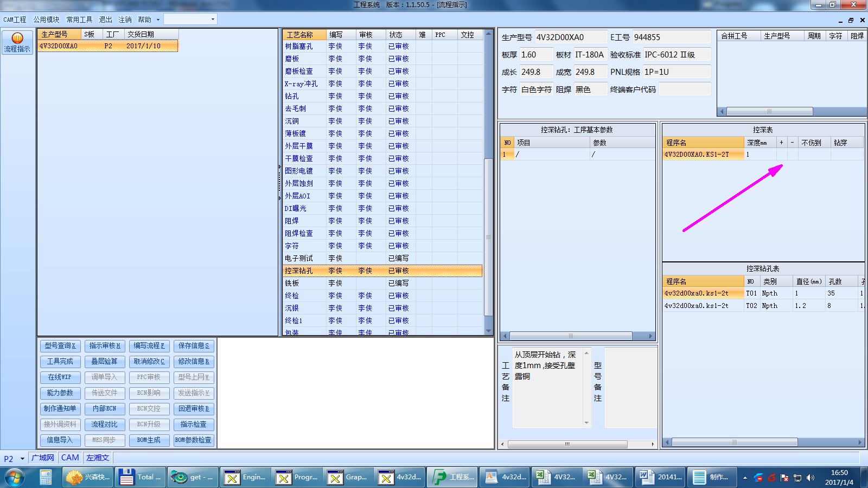Select the 4V32D00XA0.KS1-2T row in 控深表
Screen dimensions: 868x488
point(763,155)
